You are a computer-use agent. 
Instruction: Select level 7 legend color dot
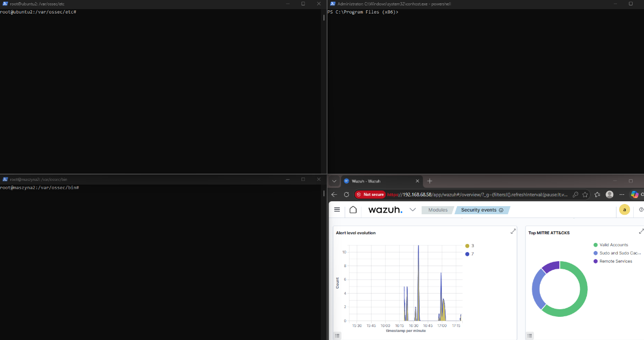[x=467, y=254]
